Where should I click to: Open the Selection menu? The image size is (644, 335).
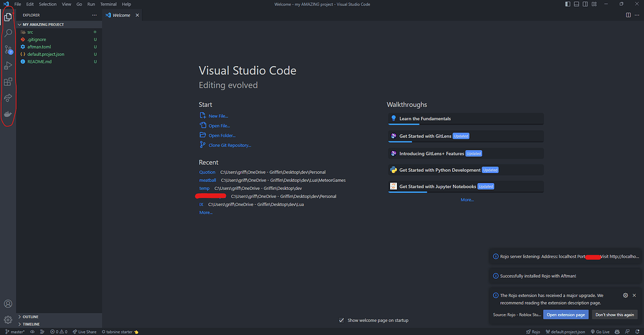(x=47, y=4)
